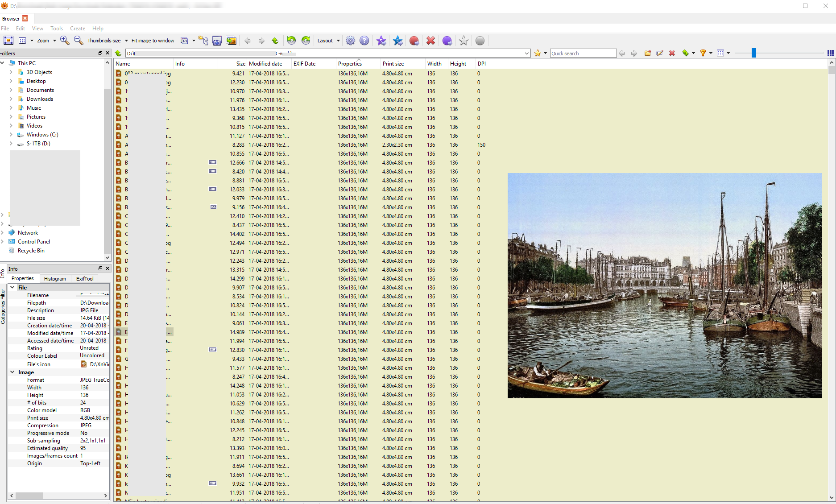Click the fullscreen icon in toolbar
836x504 pixels.
[8, 41]
